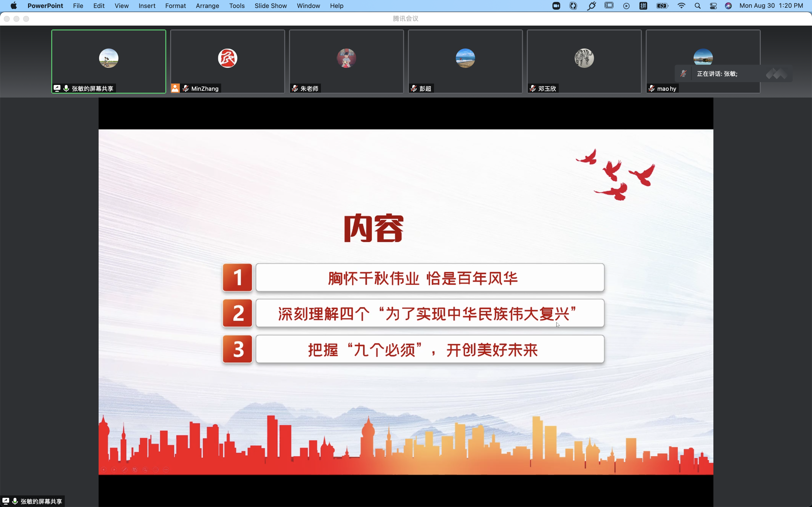Image resolution: width=812 pixels, height=507 pixels.
Task: Toggle the subtitles icon in slideshow controls
Action: [156, 470]
